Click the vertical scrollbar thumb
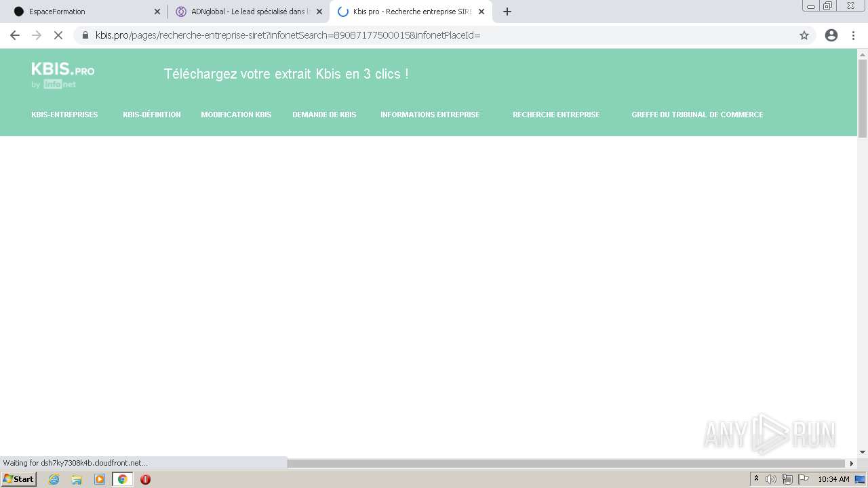The width and height of the screenshot is (868, 488). pos(863,98)
